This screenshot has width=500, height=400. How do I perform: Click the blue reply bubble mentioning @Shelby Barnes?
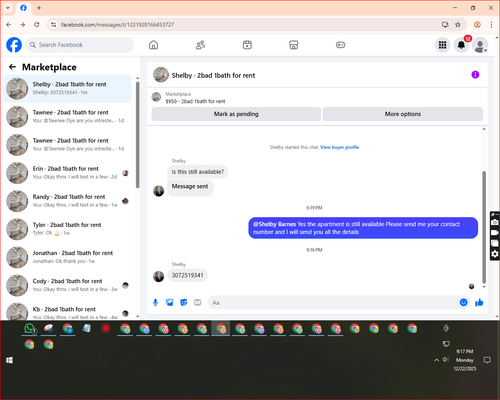[363, 228]
